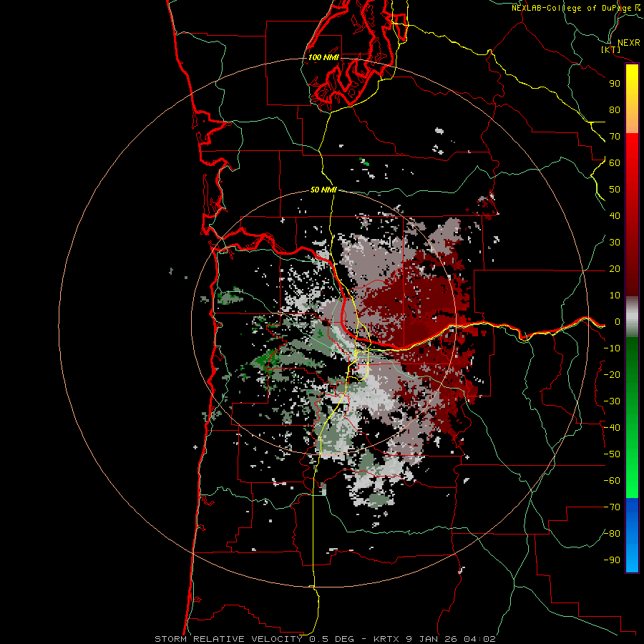Click the 10 value on velocity scale

(615, 296)
